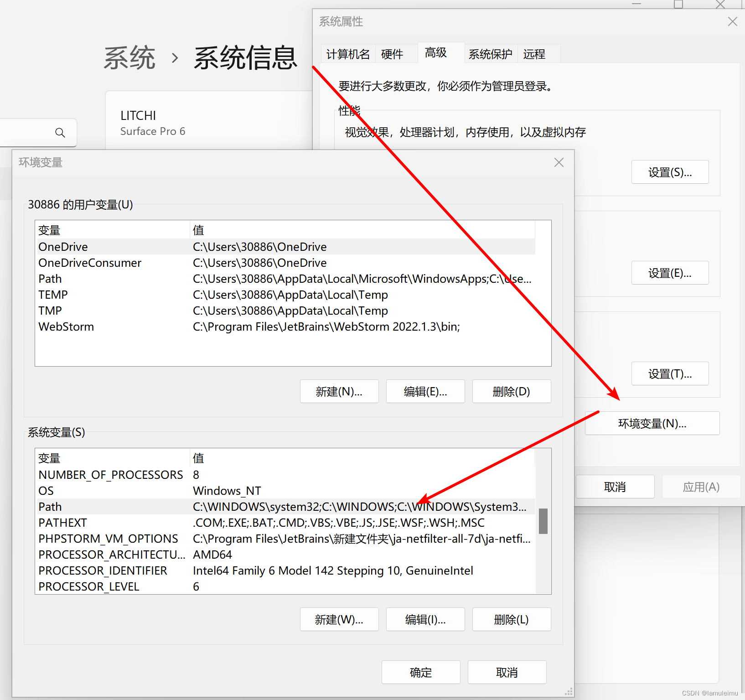Confirm with 确定 in 环境变量 dialog
The width and height of the screenshot is (745, 700).
pos(421,672)
